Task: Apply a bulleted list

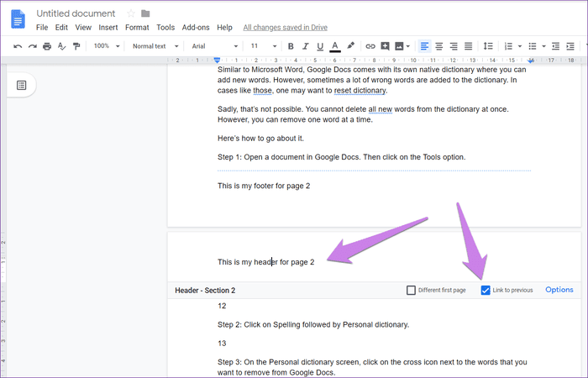Action: point(533,46)
